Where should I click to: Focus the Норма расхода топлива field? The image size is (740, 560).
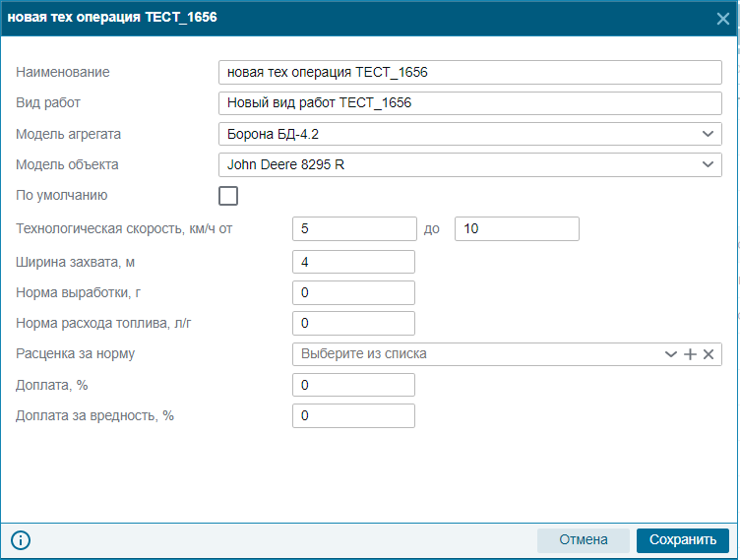tap(353, 324)
